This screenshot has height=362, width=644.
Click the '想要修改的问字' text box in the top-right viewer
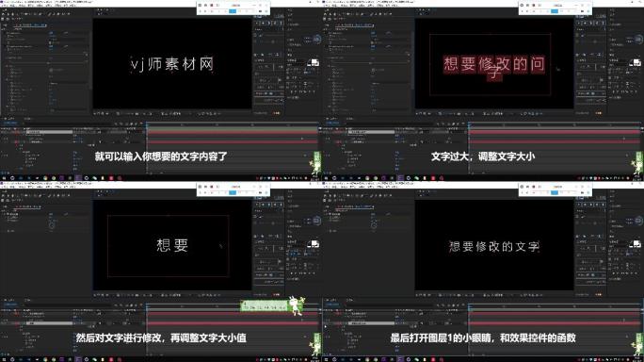pyautogui.click(x=494, y=67)
